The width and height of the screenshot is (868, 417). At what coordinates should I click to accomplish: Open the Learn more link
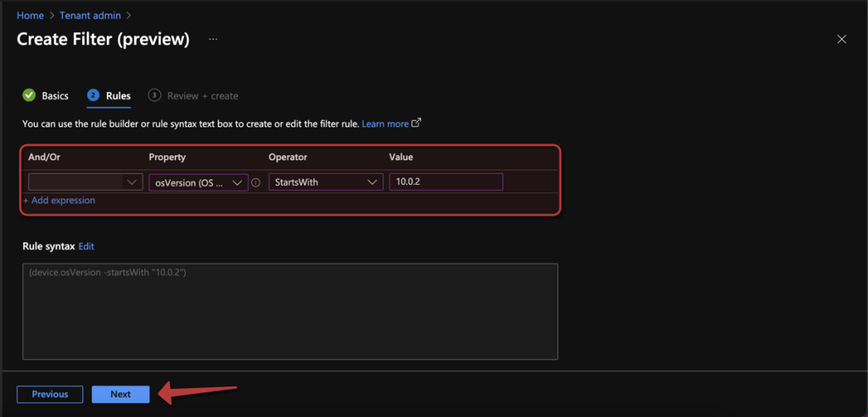[x=385, y=124]
